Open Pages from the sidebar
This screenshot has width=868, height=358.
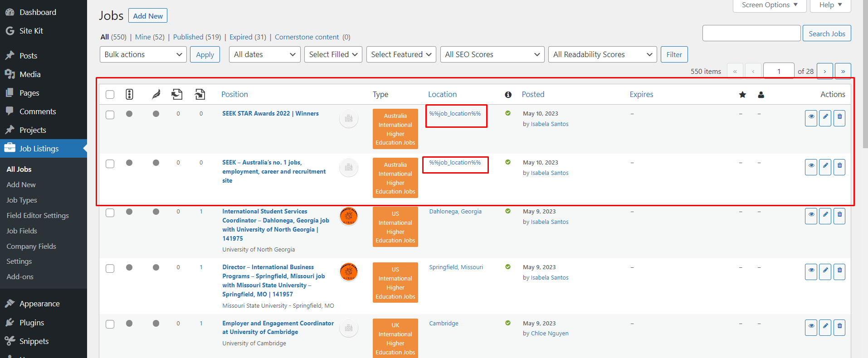(x=29, y=93)
